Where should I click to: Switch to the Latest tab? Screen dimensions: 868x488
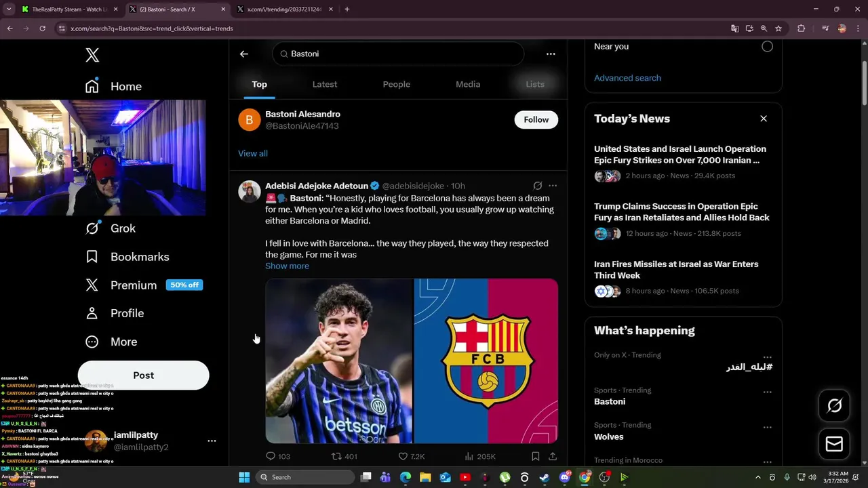325,84
